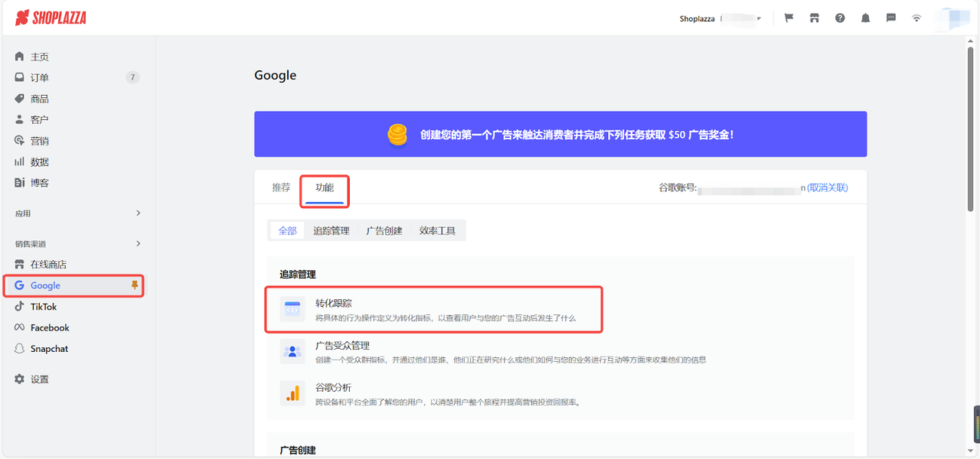Click the flag icon in the top bar
The width and height of the screenshot is (980, 459).
789,17
